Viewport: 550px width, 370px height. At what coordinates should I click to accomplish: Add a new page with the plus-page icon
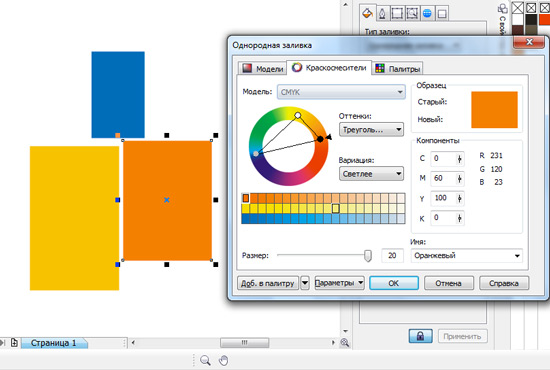(x=14, y=342)
